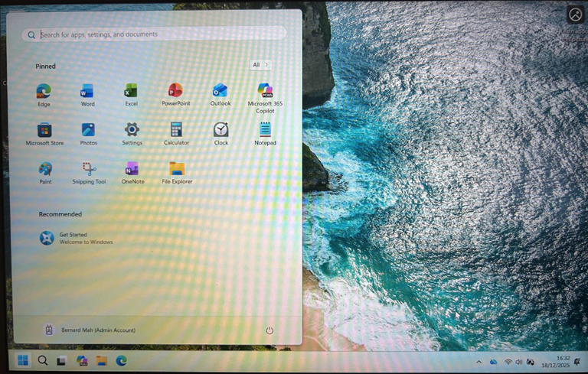Click the Get Started recommended item

[x=76, y=238]
